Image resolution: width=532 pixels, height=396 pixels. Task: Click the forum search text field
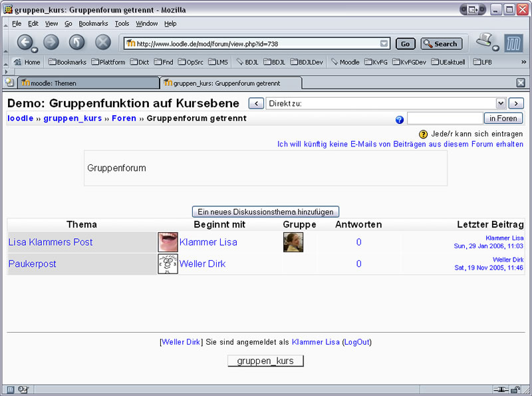point(444,118)
